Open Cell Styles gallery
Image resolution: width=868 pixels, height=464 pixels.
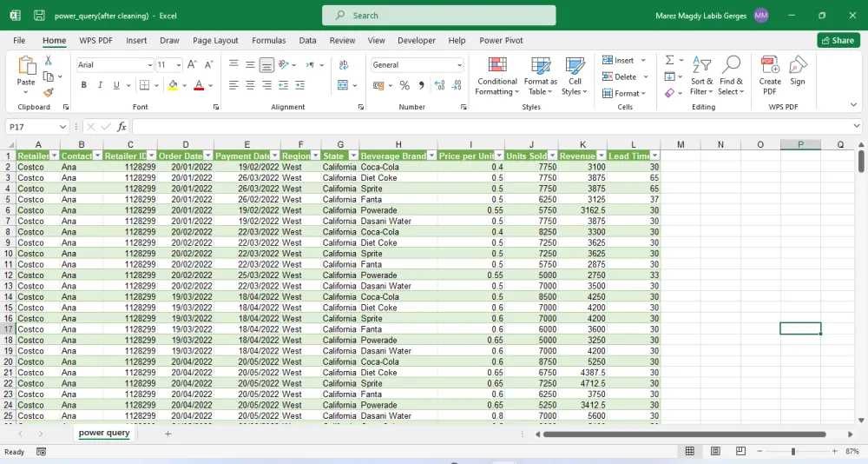pyautogui.click(x=575, y=76)
